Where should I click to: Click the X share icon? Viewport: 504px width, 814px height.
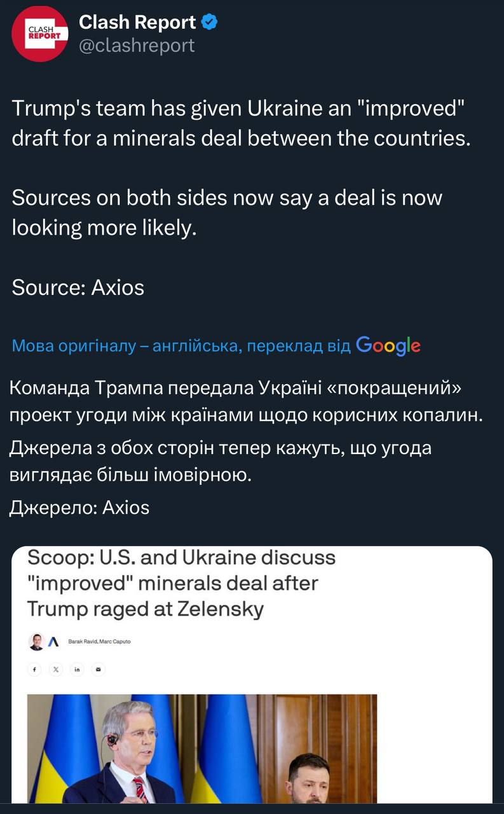(56, 669)
